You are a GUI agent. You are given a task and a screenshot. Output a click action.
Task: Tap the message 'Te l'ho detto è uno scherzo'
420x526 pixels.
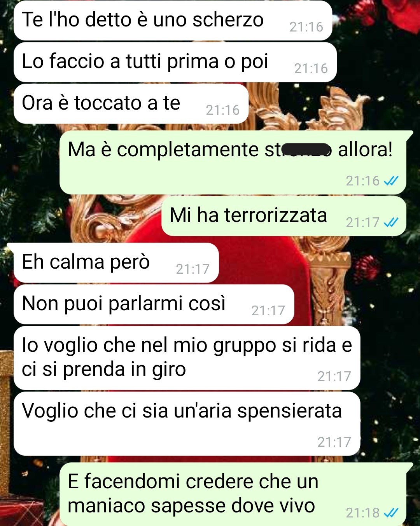(173, 20)
